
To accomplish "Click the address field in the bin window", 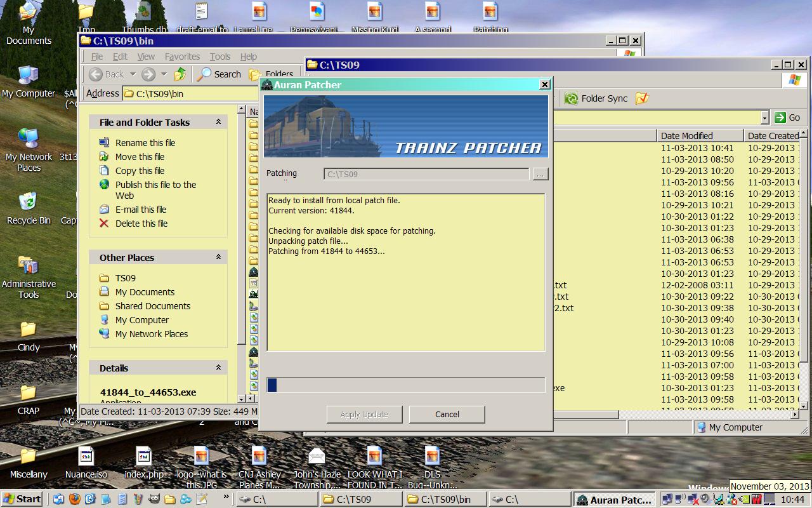I will [x=192, y=93].
